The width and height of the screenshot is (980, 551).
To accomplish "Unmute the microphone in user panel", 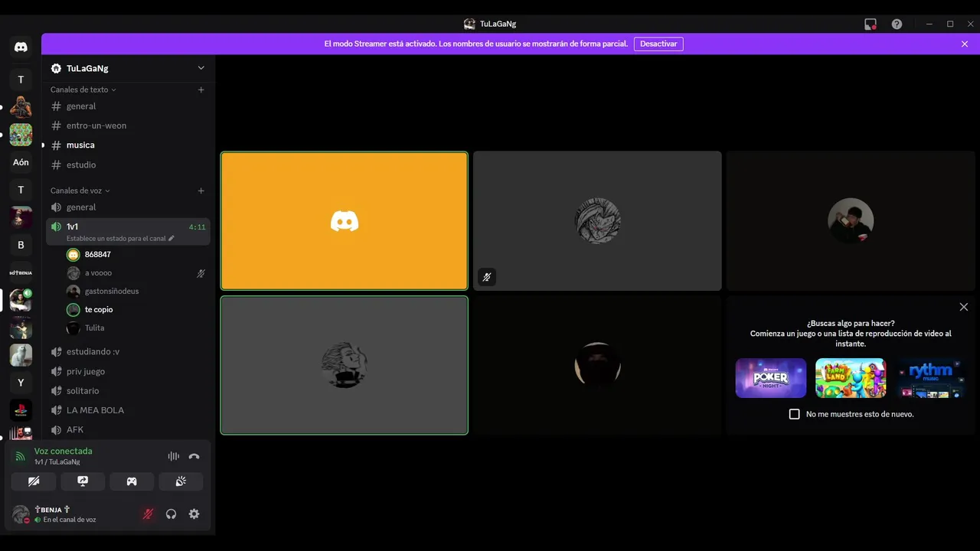I will (148, 514).
